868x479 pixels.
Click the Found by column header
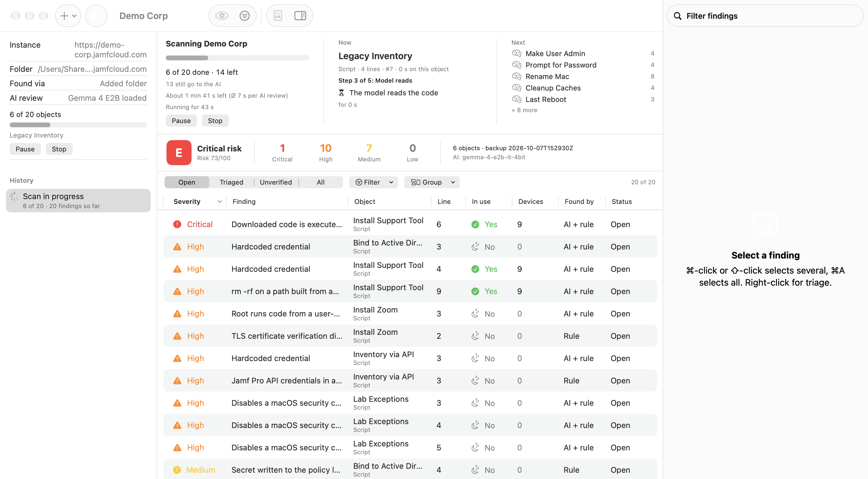[579, 201]
